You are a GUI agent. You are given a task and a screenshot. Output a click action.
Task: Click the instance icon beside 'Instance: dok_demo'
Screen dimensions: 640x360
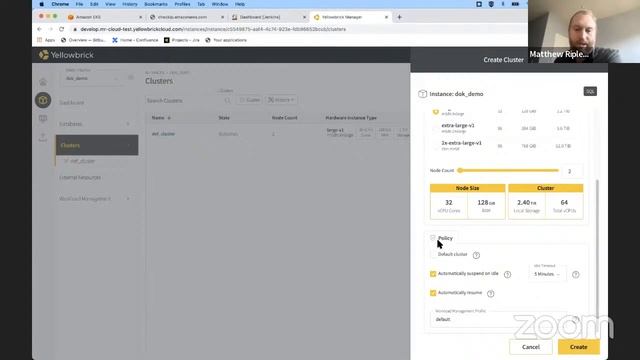[x=422, y=94]
